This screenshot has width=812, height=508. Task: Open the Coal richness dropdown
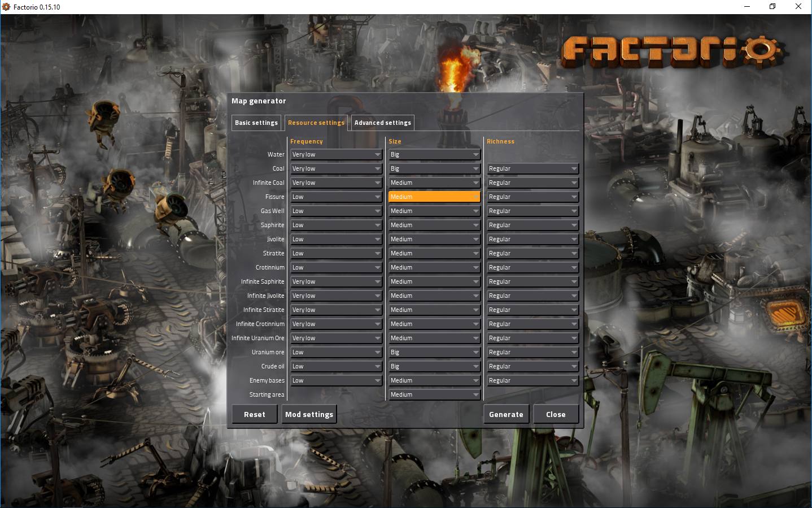pyautogui.click(x=533, y=168)
